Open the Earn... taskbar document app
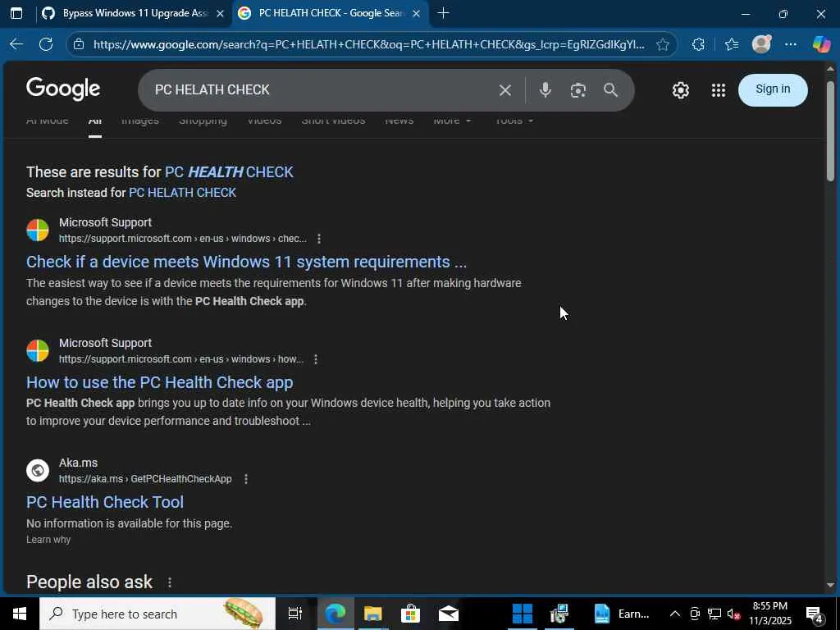Image resolution: width=840 pixels, height=630 pixels. 622,614
